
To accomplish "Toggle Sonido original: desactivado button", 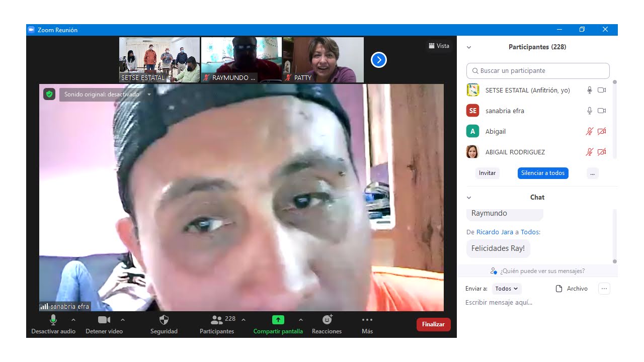I will tap(102, 95).
